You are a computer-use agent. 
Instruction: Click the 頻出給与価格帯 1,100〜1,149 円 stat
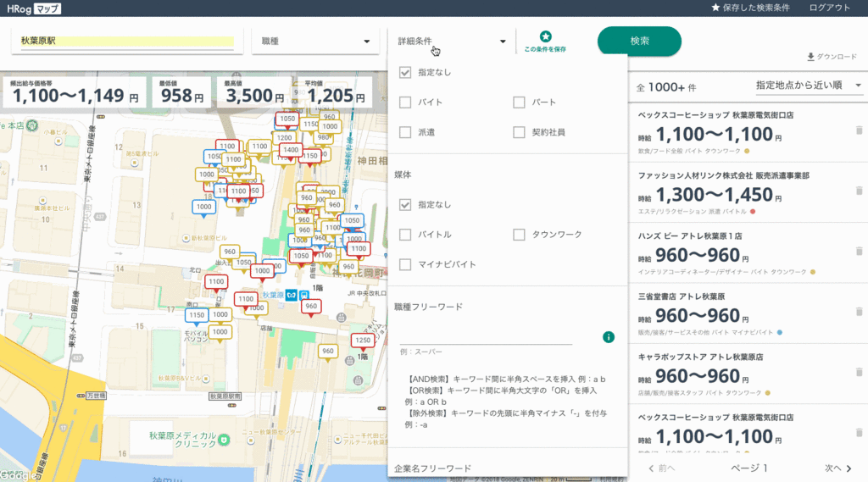[x=75, y=91]
